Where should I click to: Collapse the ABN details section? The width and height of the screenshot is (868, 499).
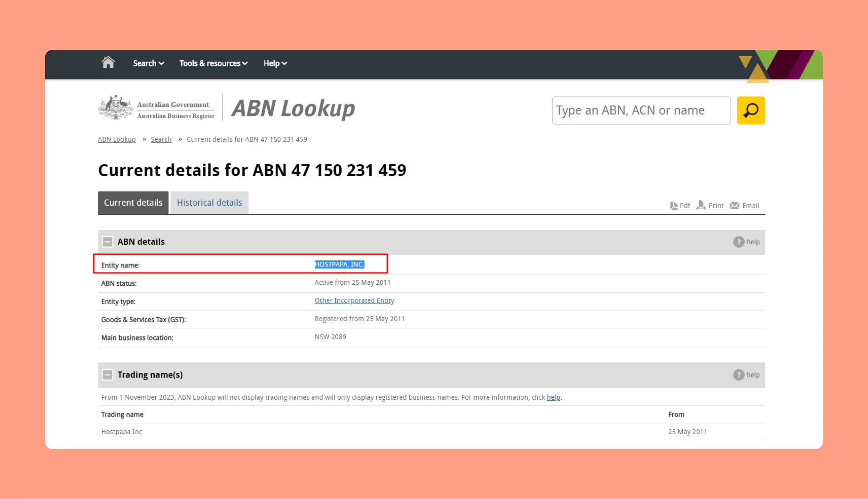[x=107, y=242]
